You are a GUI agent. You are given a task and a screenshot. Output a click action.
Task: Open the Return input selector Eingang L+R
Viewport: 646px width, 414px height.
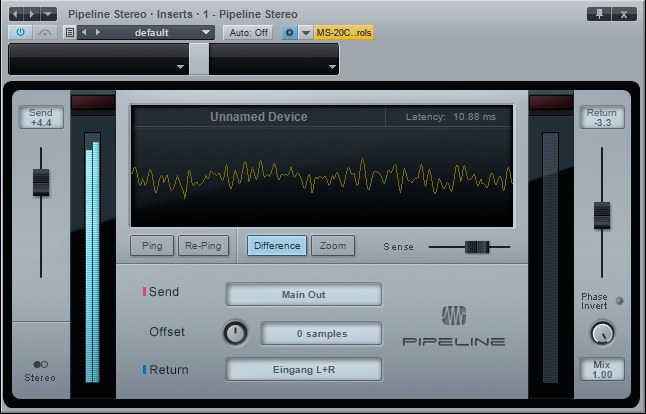click(x=304, y=370)
